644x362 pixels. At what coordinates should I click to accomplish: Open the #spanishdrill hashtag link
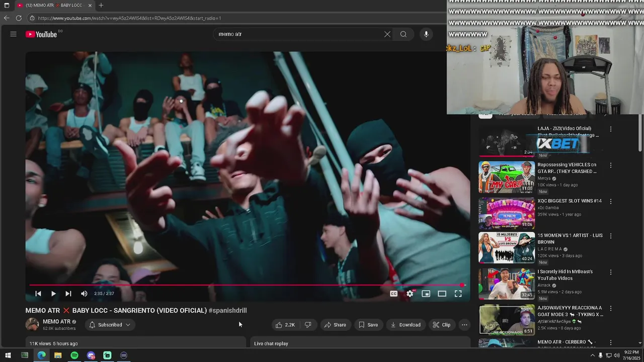click(x=227, y=310)
